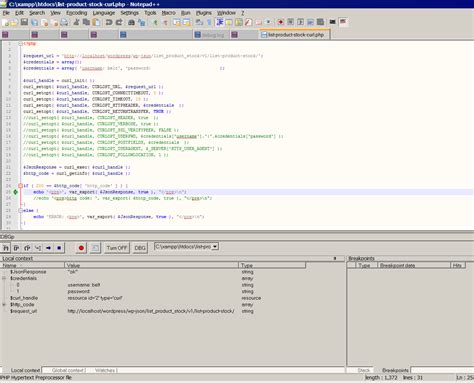Click the current-line arrow marker on line 25

click(15, 192)
